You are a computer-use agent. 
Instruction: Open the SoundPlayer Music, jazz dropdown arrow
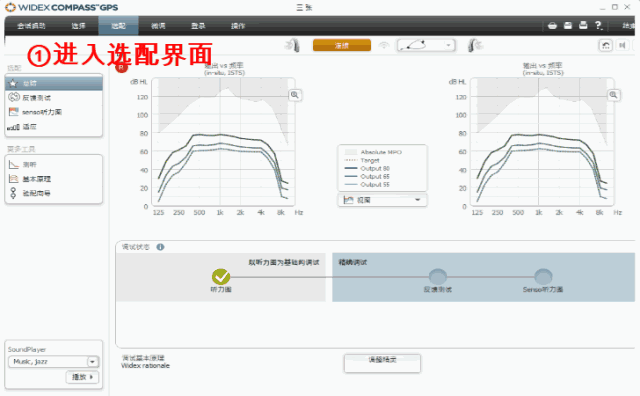pyautogui.click(x=93, y=362)
